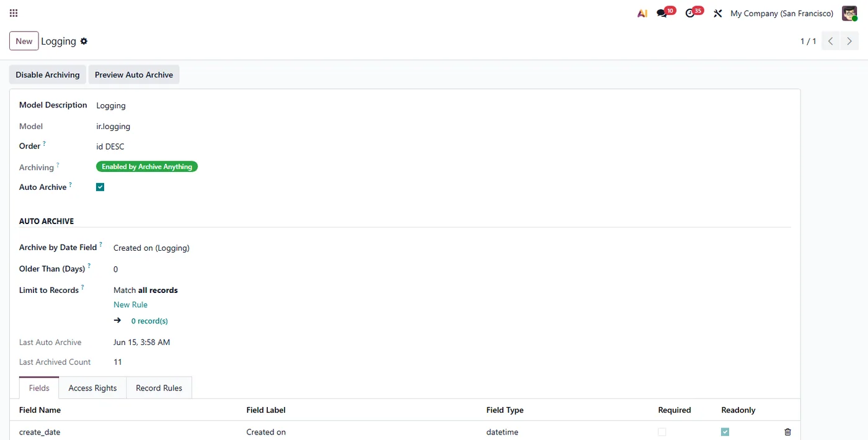Image resolution: width=868 pixels, height=440 pixels.
Task: Show help tooltip for Order
Action: [x=44, y=144]
